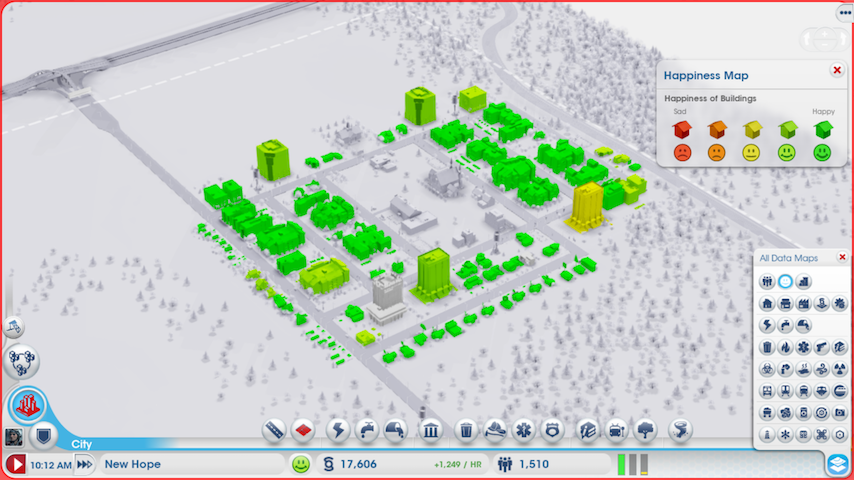Open the Roads tool in bottom toolbar
The width and height of the screenshot is (854, 480).
click(274, 430)
